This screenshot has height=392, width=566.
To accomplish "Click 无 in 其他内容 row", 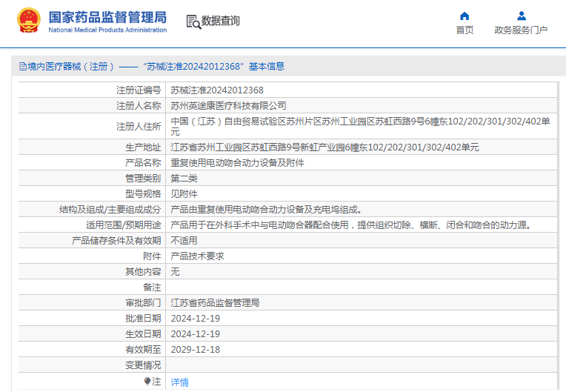I will (175, 271).
